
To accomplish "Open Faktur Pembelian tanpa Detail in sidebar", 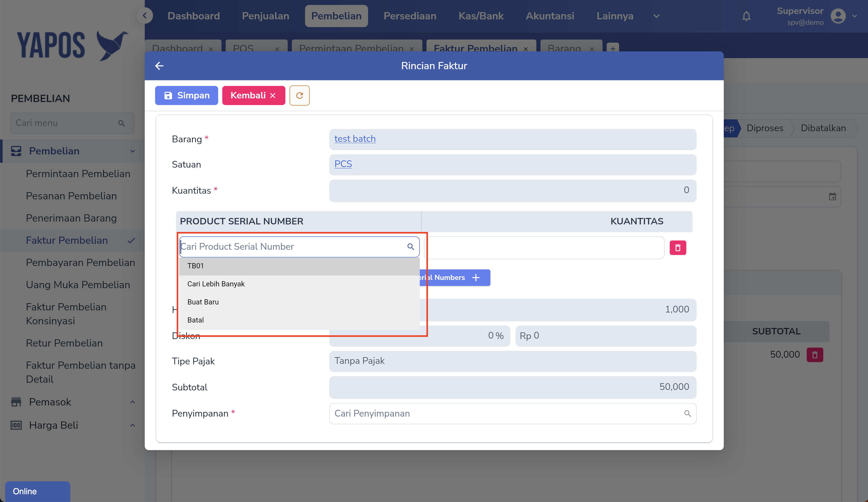I will click(x=81, y=372).
